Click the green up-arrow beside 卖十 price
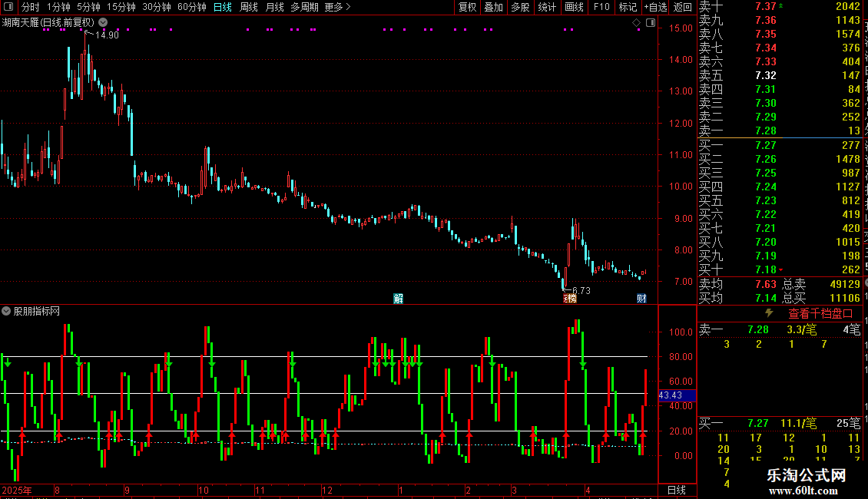The image size is (868, 499). coord(780,5)
